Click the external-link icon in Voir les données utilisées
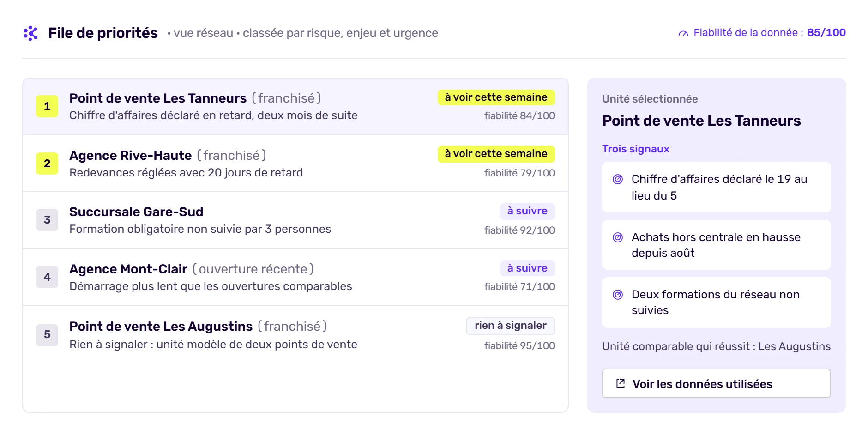Screen dimensions: 868x436 point(621,383)
